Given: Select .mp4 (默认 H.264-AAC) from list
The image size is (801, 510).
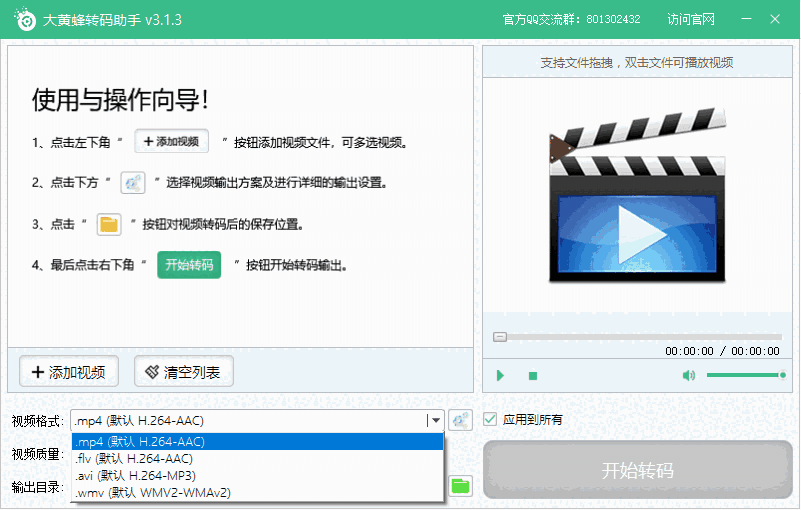Looking at the screenshot, I should pyautogui.click(x=257, y=442).
